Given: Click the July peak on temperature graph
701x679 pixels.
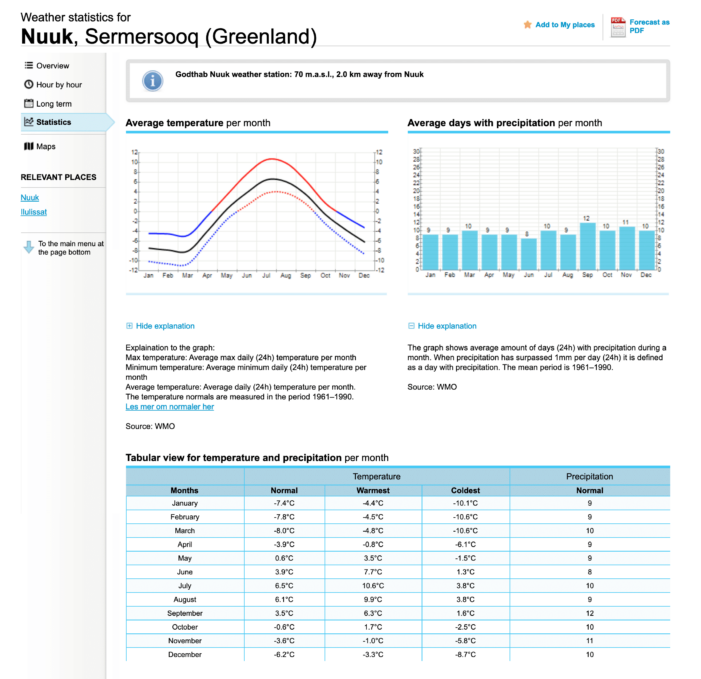Looking at the screenshot, I should [x=270, y=160].
